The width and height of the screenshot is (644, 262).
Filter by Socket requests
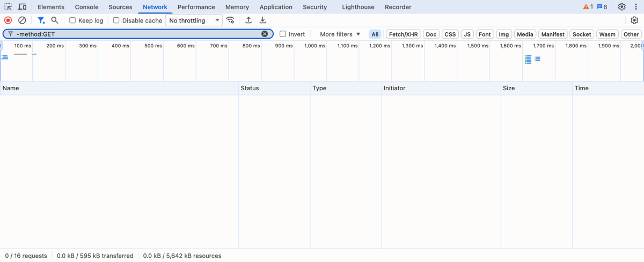pyautogui.click(x=582, y=34)
